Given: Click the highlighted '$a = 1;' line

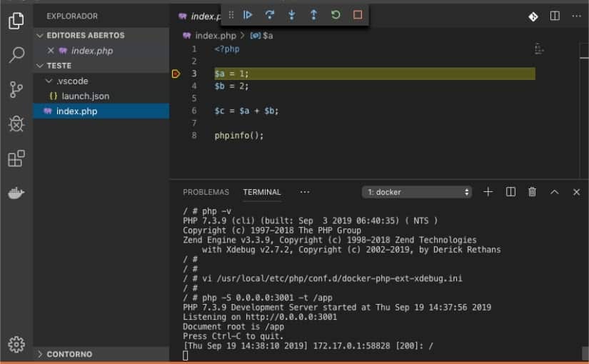Looking at the screenshot, I should (x=375, y=74).
